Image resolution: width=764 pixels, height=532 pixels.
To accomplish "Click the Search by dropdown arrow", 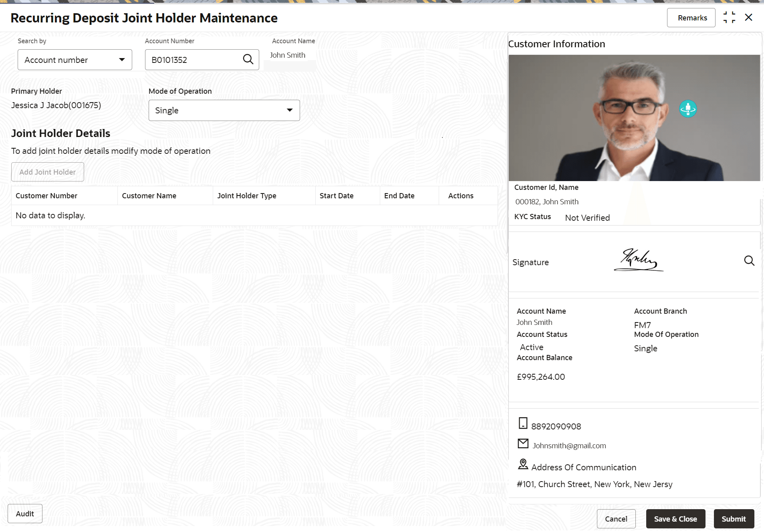I will 122,60.
